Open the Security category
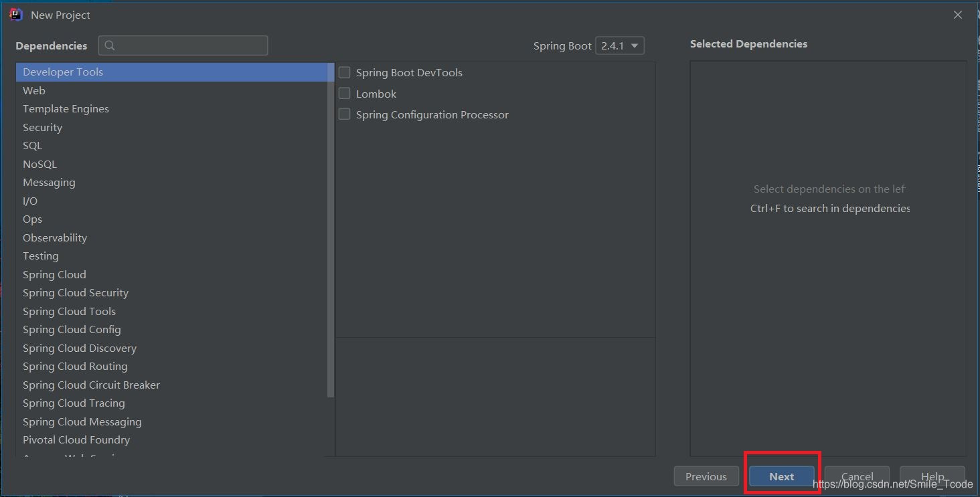The width and height of the screenshot is (980, 497). click(171, 127)
